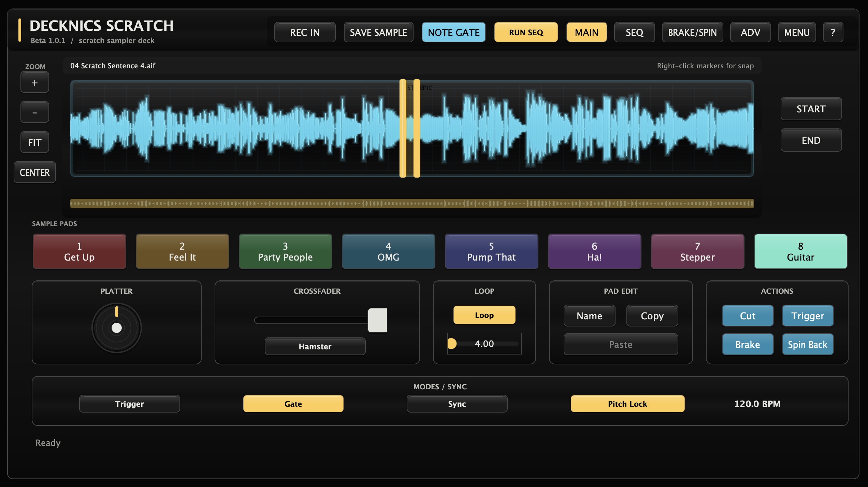Viewport: 868px width, 487px height.
Task: Toggle the Loop button off
Action: pos(484,315)
